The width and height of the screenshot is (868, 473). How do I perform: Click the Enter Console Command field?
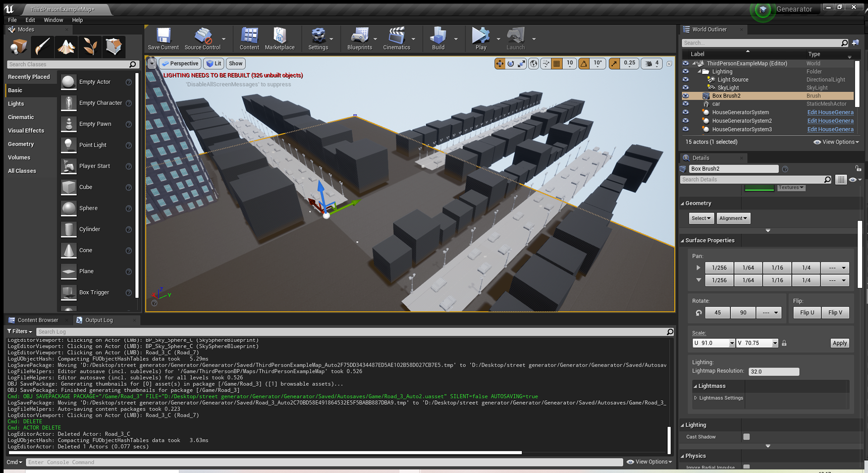coord(324,462)
